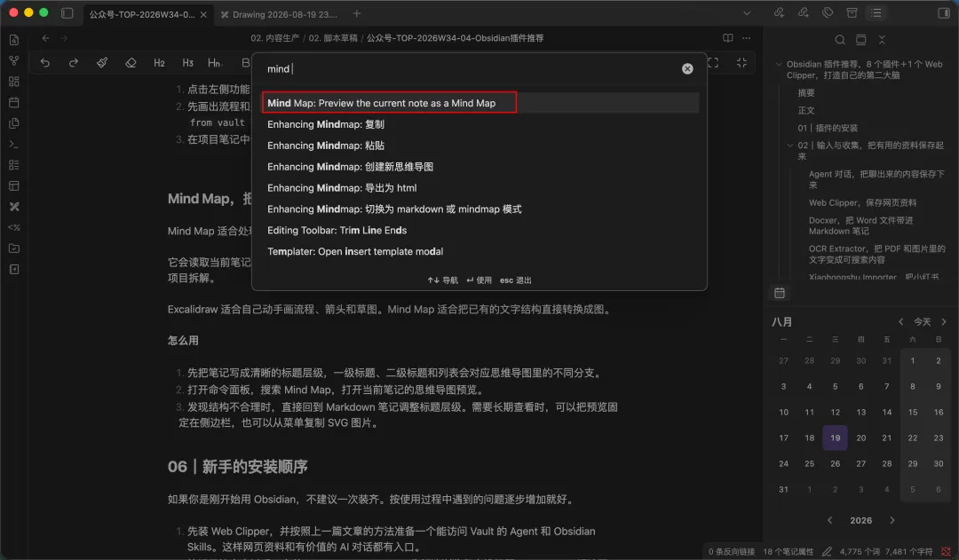The height and width of the screenshot is (560, 959).
Task: Open the tab list dropdown chevron
Action: coord(747,12)
